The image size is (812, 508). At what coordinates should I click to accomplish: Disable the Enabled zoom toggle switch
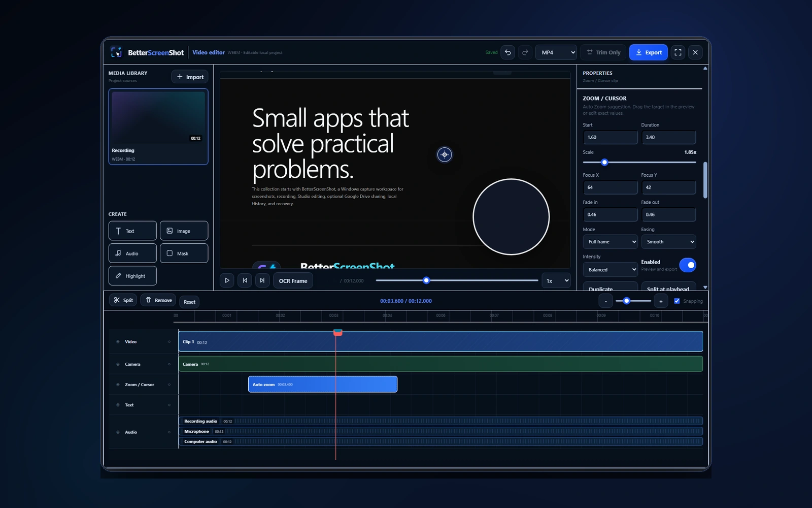point(688,265)
